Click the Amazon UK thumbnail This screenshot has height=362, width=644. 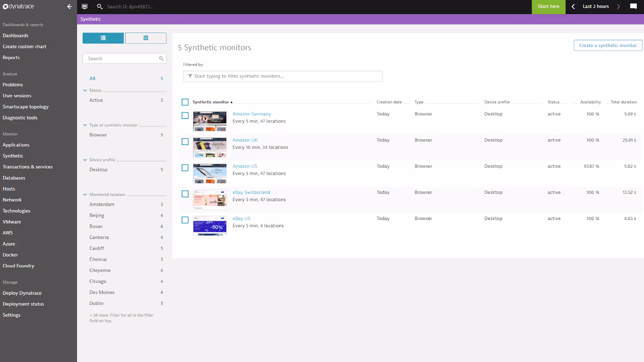point(210,148)
